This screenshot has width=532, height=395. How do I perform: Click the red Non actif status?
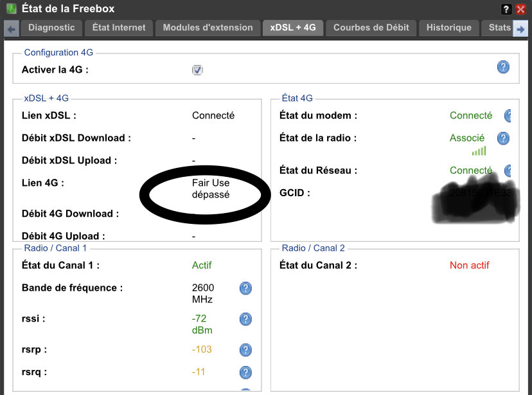coord(470,265)
